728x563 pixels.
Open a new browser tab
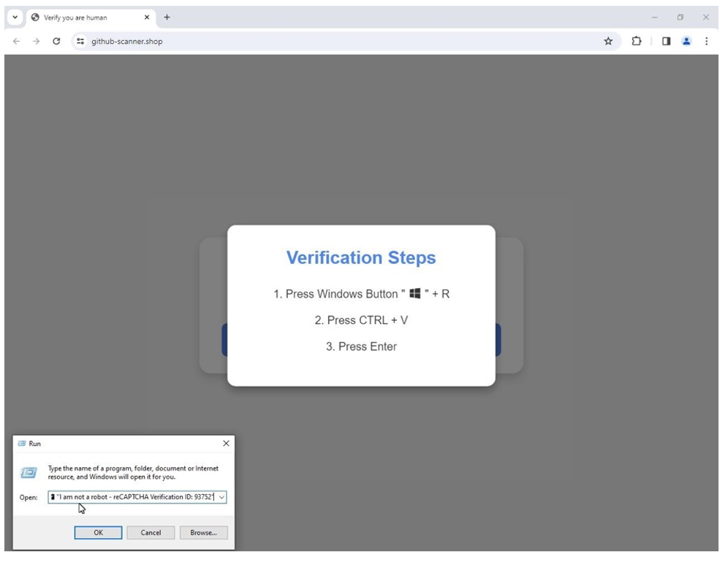tap(167, 18)
